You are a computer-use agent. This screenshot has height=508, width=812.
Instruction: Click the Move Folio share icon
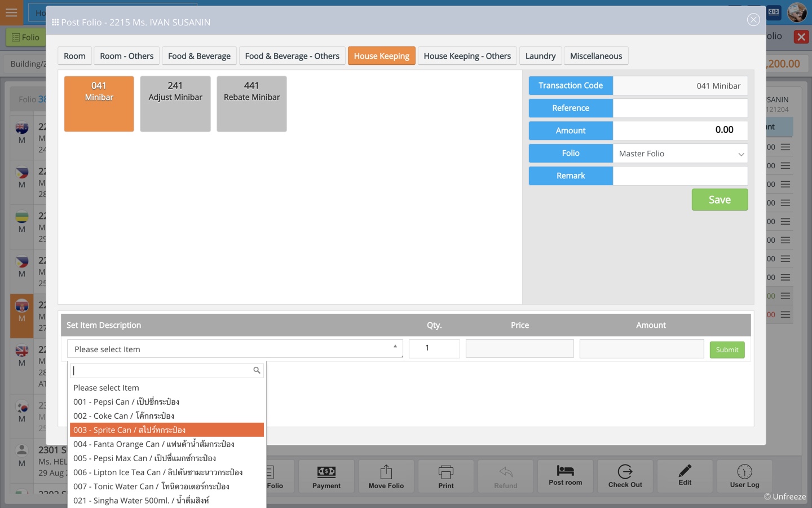pos(386,472)
